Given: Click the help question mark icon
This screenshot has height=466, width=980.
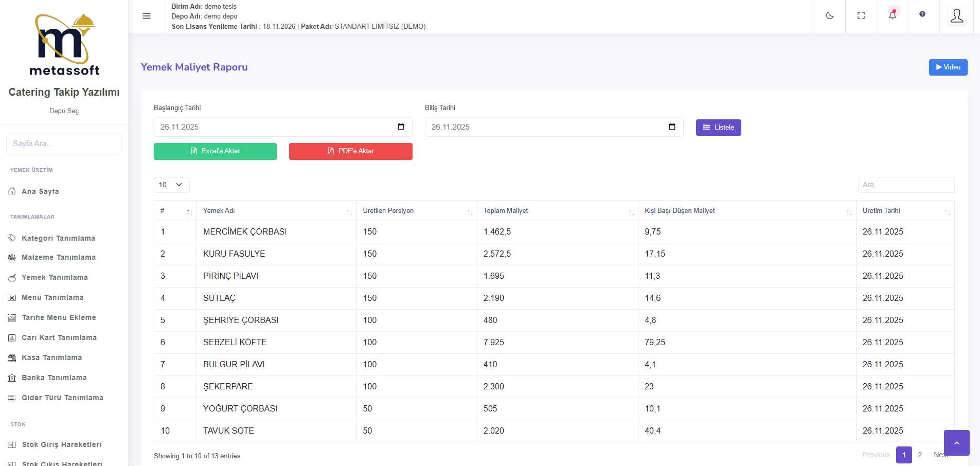Looking at the screenshot, I should (x=922, y=14).
